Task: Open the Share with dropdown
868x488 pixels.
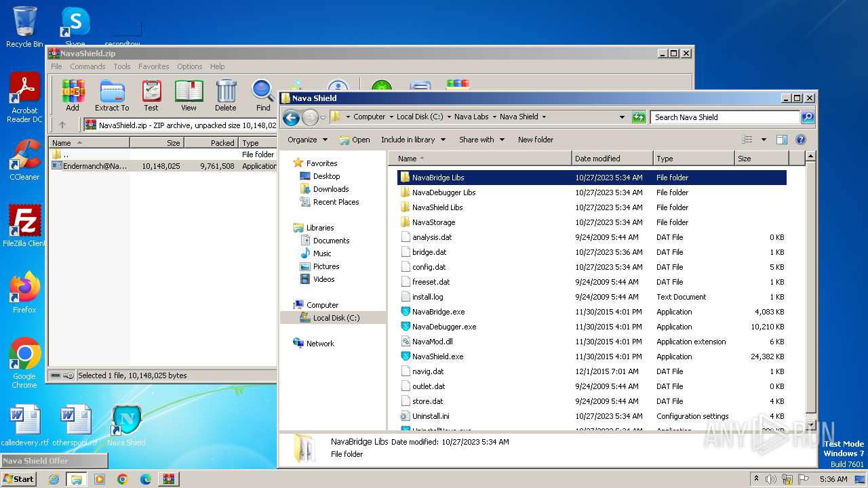Action: tap(481, 140)
